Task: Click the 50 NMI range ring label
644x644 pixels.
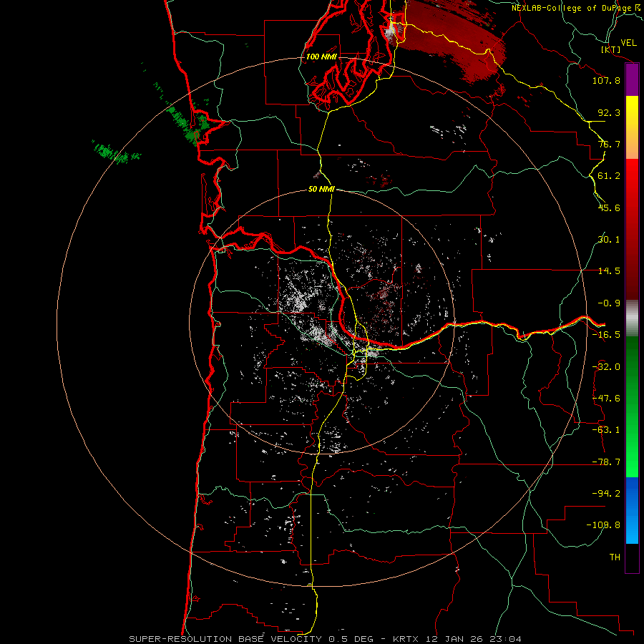Action: 321,190
